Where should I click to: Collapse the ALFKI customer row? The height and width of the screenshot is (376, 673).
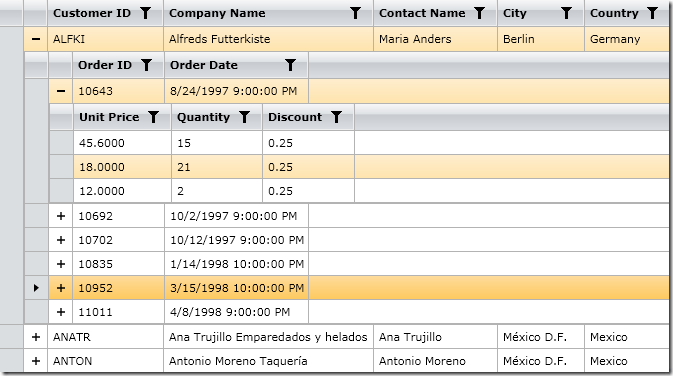[36, 39]
